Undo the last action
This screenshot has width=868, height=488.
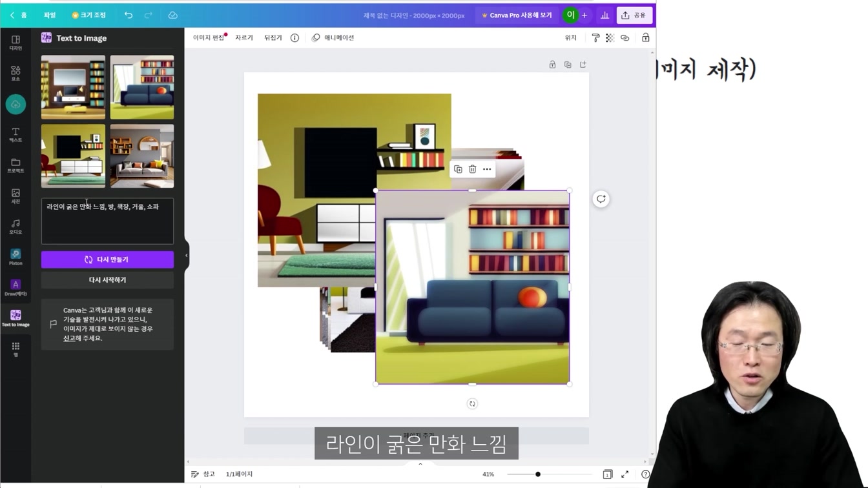[x=129, y=15]
